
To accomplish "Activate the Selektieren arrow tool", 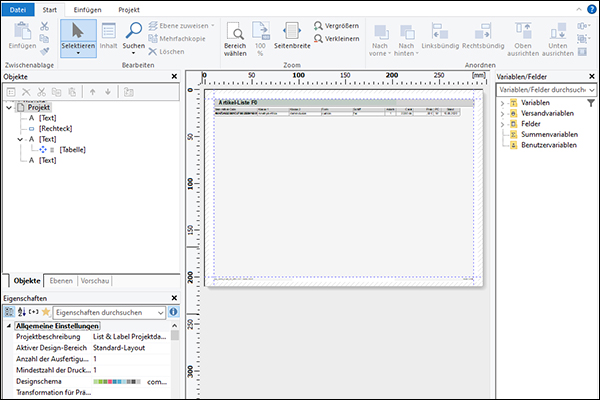I will [x=78, y=32].
